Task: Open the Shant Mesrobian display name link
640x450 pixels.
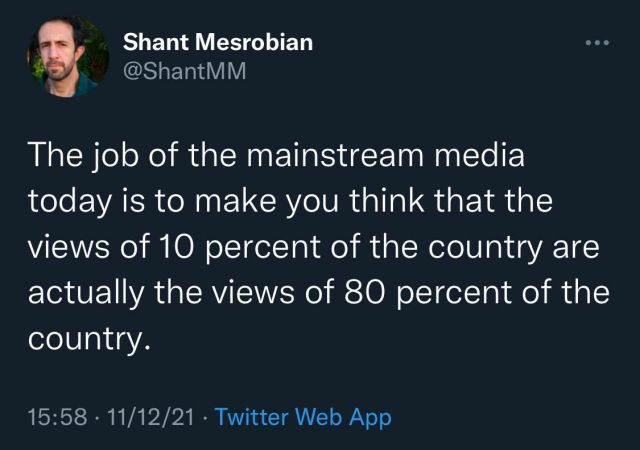Action: click(217, 42)
